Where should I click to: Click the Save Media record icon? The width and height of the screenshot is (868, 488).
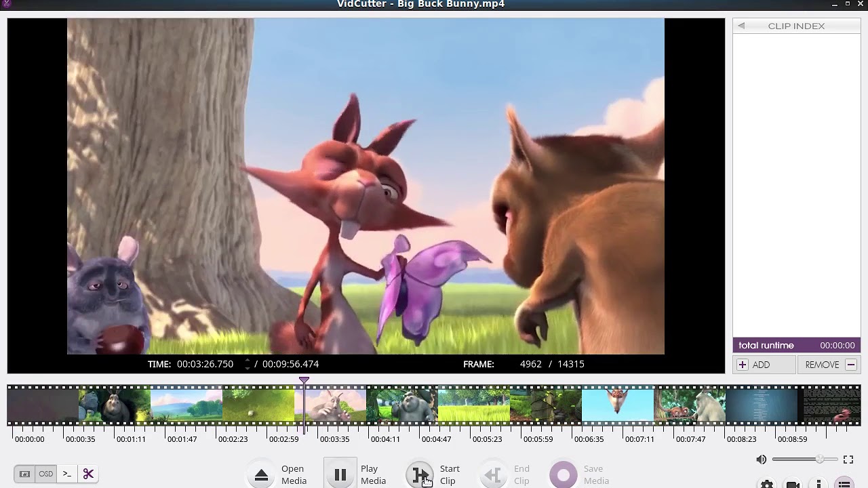click(564, 475)
